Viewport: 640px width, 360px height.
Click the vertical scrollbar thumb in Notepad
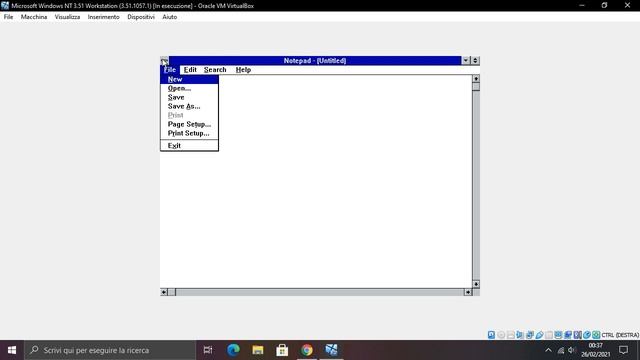pyautogui.click(x=476, y=87)
